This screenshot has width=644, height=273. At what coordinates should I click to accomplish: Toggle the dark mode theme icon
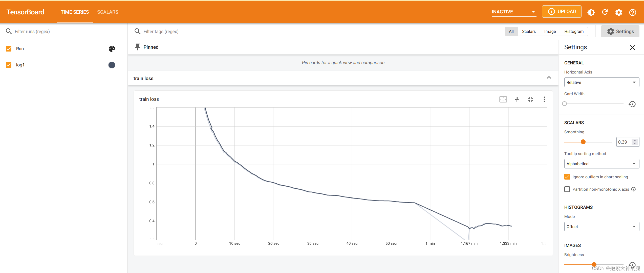point(591,12)
